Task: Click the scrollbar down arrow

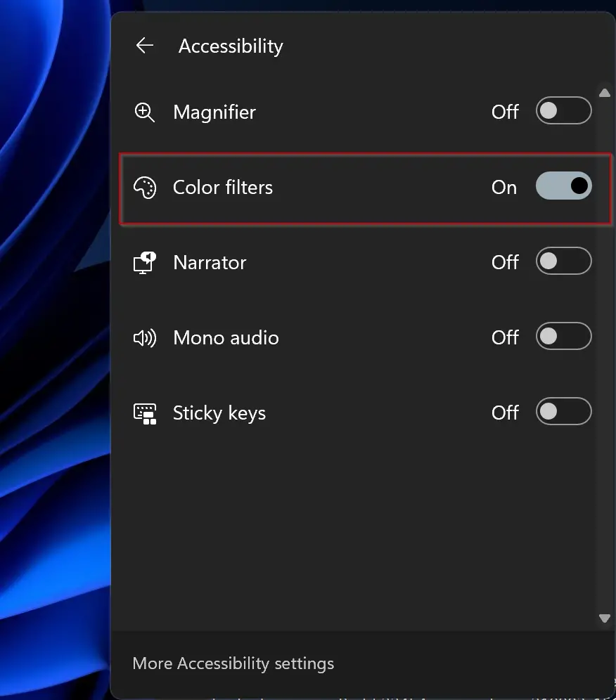Action: (x=604, y=618)
